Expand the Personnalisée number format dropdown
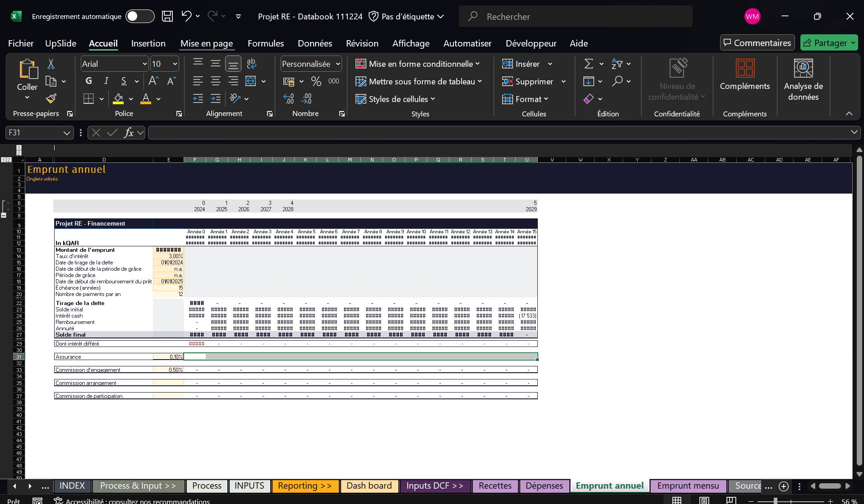This screenshot has height=504, width=864. [338, 64]
